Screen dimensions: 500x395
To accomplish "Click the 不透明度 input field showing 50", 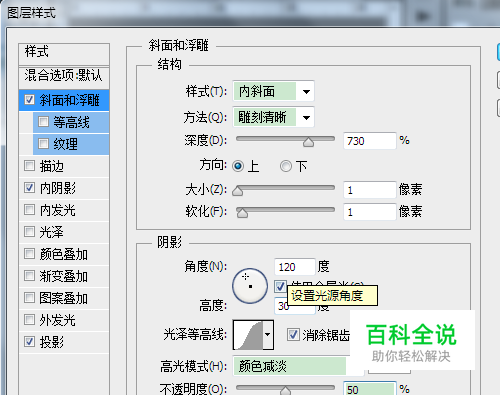I will 370,389.
